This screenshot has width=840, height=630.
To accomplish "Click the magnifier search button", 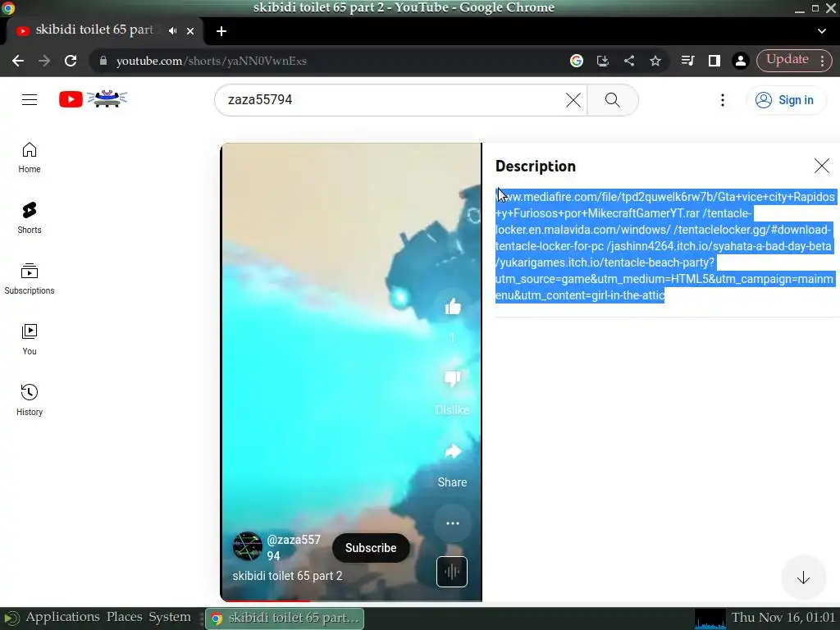I will pyautogui.click(x=612, y=99).
